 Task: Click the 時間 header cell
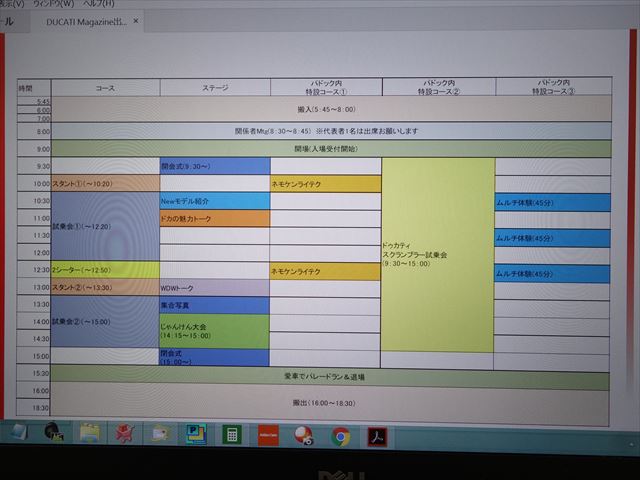[x=34, y=88]
